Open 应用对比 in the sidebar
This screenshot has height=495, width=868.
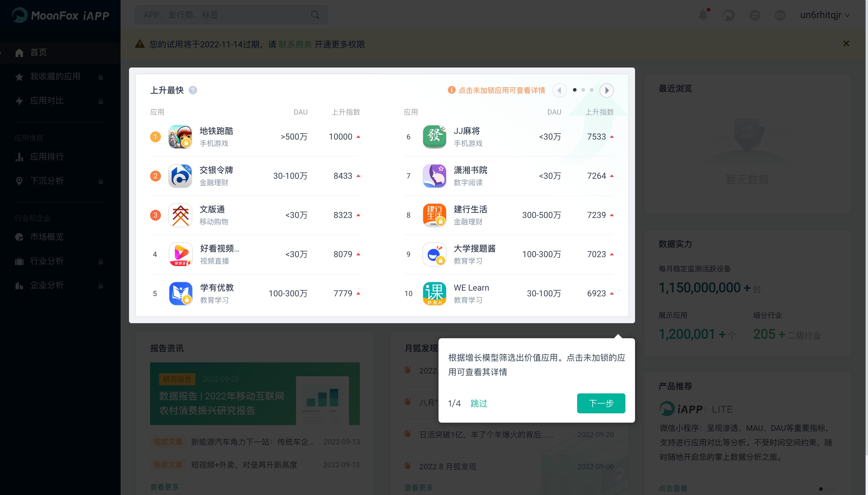pos(60,101)
